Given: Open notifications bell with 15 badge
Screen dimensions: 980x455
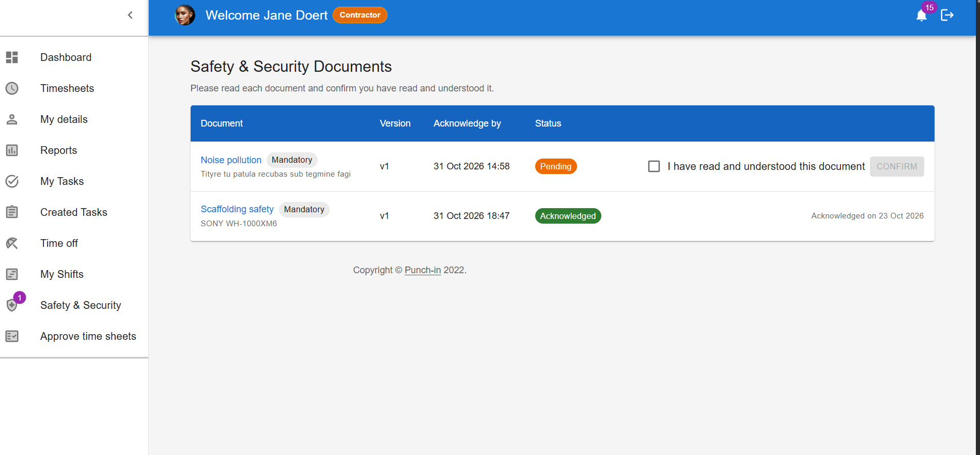Looking at the screenshot, I should [922, 15].
